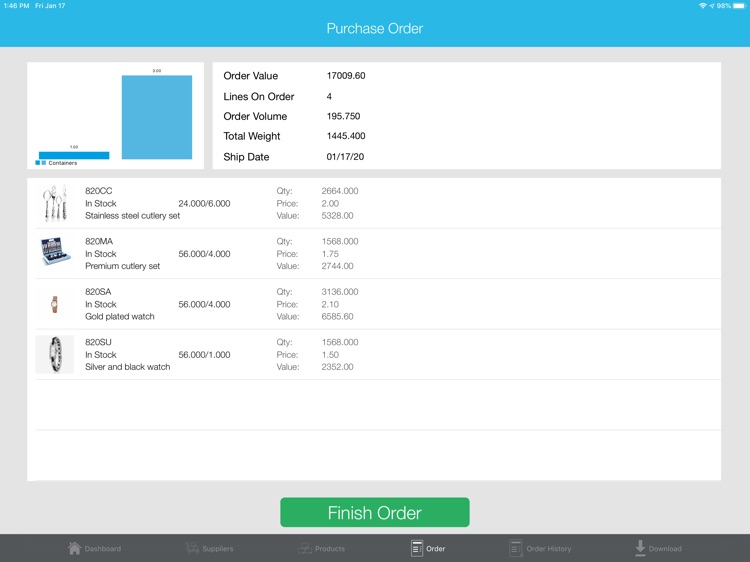Tap In Stock status for 820SA
Viewport: 750px width, 562px height.
click(100, 304)
